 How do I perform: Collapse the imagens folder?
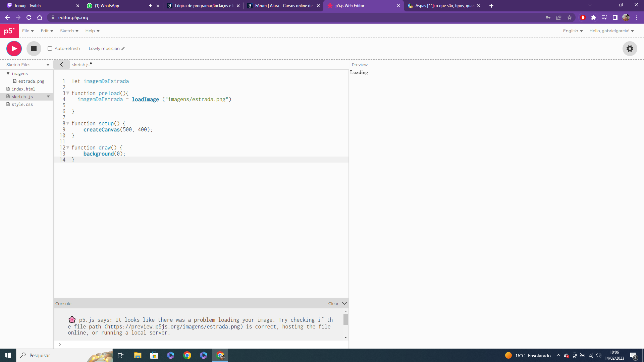coord(8,73)
